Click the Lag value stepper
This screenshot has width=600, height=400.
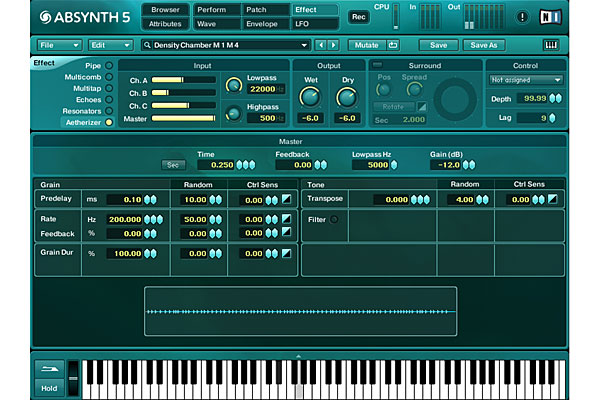(x=552, y=118)
